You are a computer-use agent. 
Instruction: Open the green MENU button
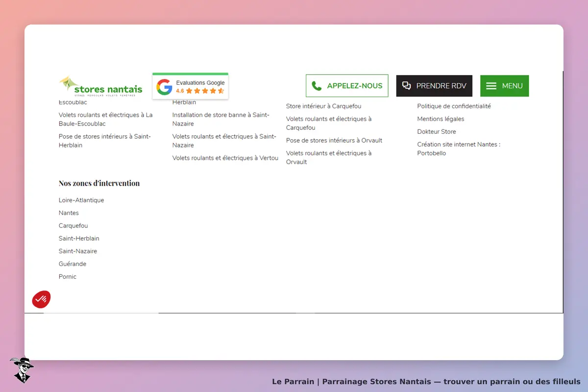point(504,86)
